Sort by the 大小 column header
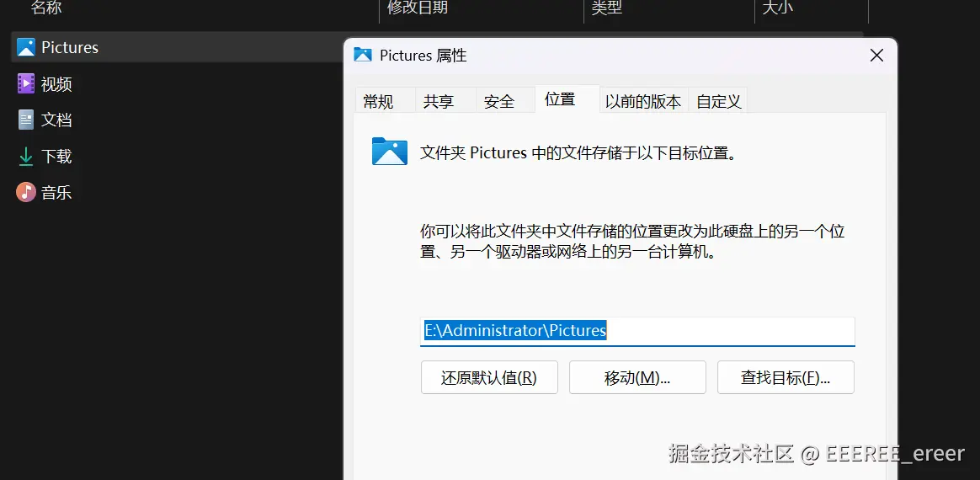 click(x=778, y=8)
